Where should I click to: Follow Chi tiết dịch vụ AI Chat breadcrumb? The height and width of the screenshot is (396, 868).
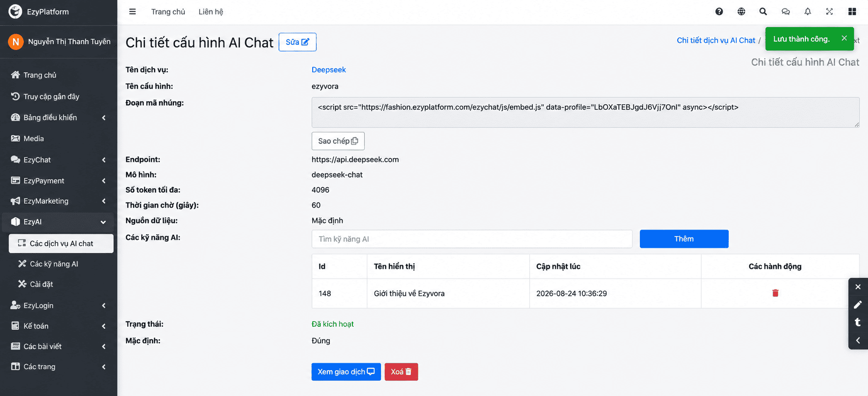[716, 40]
